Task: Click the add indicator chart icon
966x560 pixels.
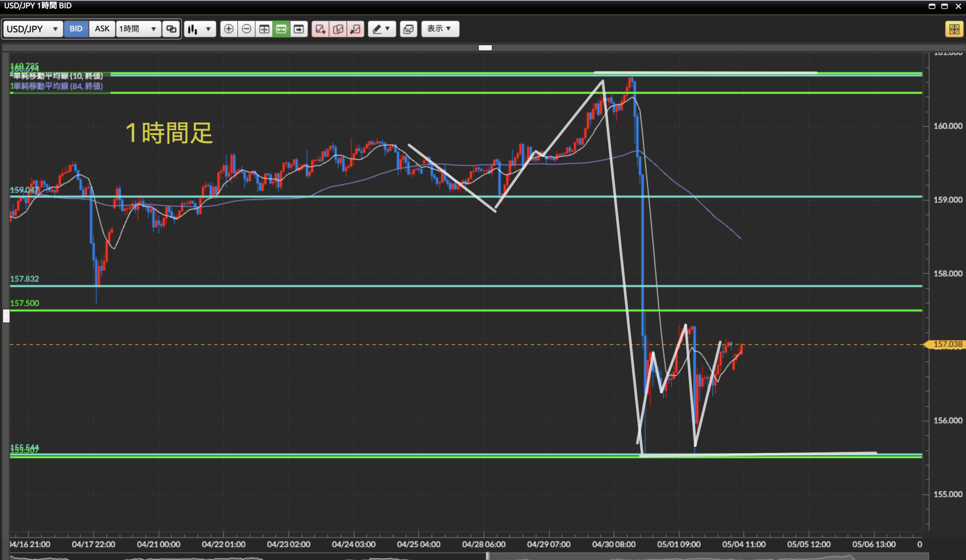Action: tap(320, 29)
